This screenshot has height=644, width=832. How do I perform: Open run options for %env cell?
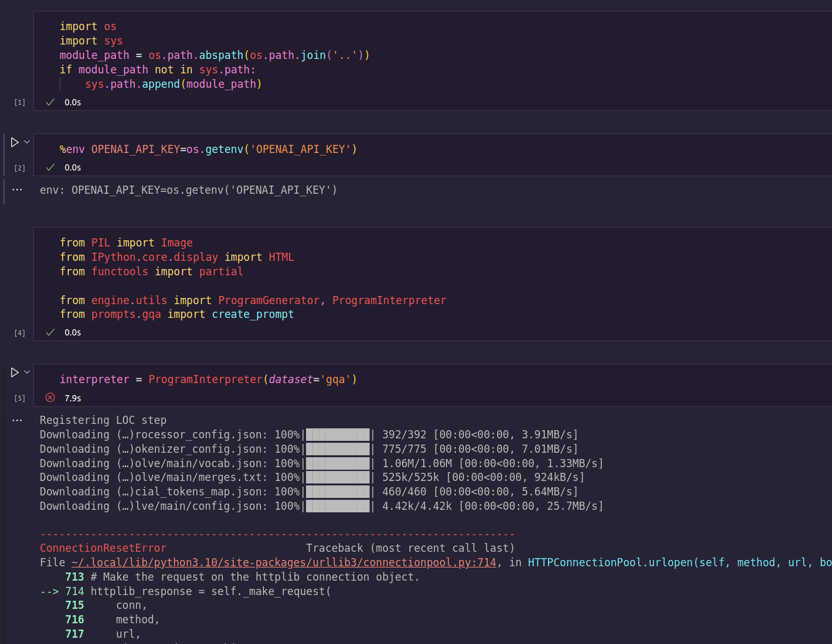(27, 142)
